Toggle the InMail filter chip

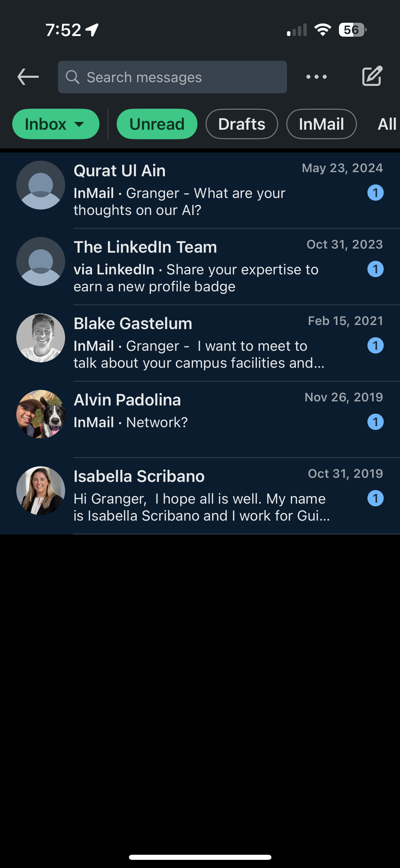click(321, 124)
